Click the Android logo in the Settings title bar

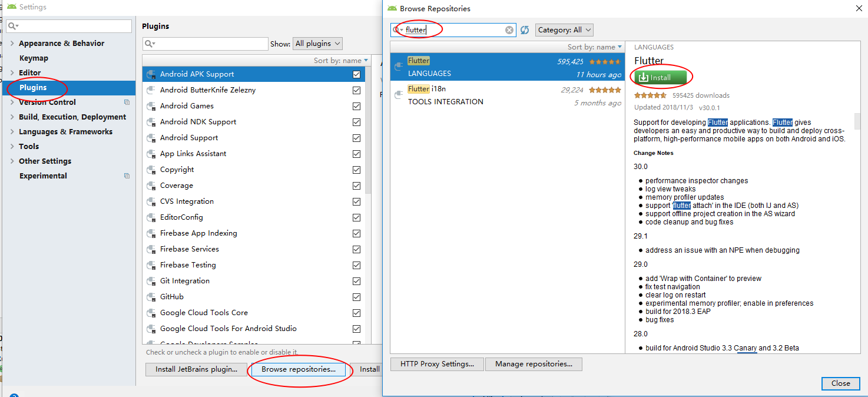11,7
